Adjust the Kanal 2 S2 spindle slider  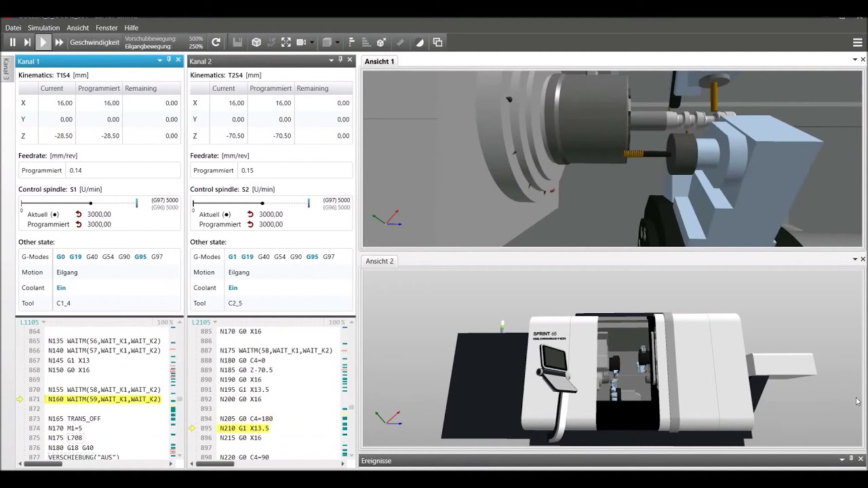coord(262,203)
